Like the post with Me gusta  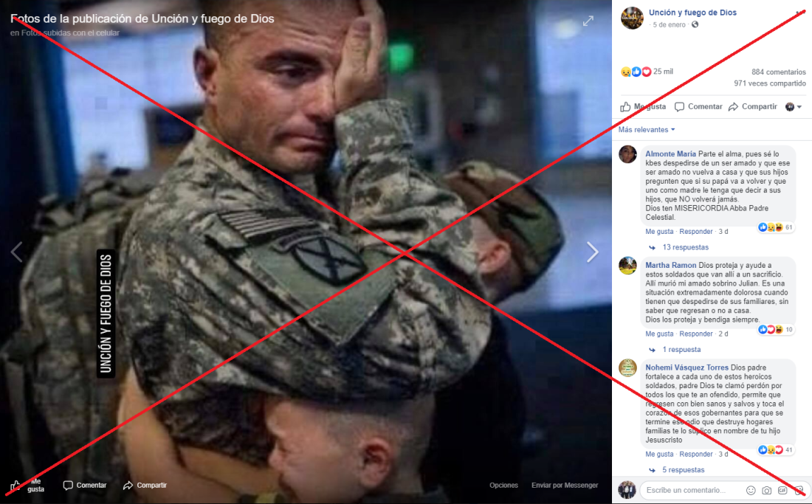click(x=643, y=106)
